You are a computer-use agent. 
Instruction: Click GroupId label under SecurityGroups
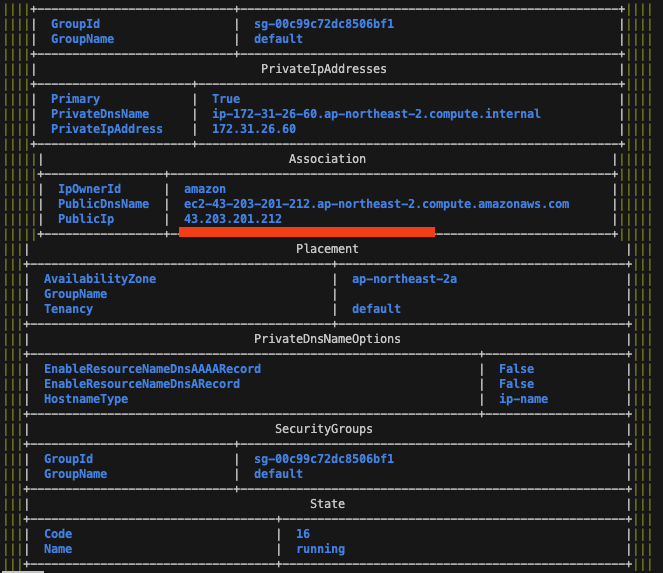pyautogui.click(x=68, y=459)
